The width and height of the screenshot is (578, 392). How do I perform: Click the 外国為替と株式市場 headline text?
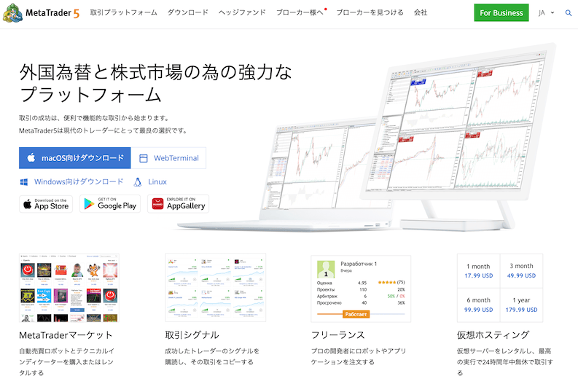coord(155,83)
